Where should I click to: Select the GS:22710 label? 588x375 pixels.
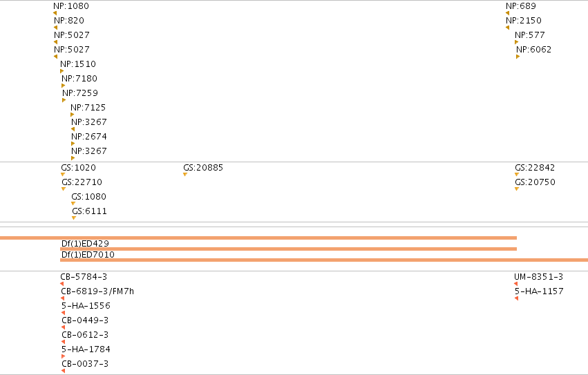click(82, 182)
